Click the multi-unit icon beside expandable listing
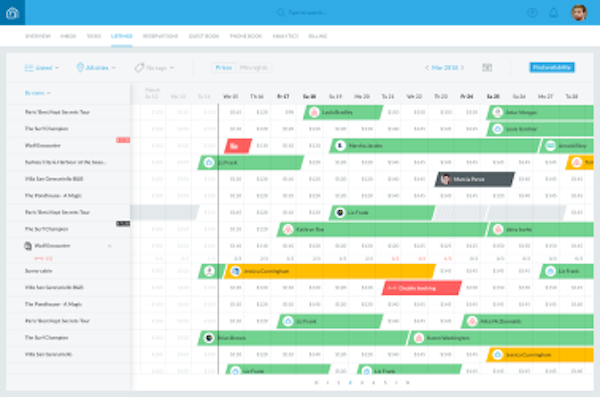600x397 pixels. (x=28, y=246)
